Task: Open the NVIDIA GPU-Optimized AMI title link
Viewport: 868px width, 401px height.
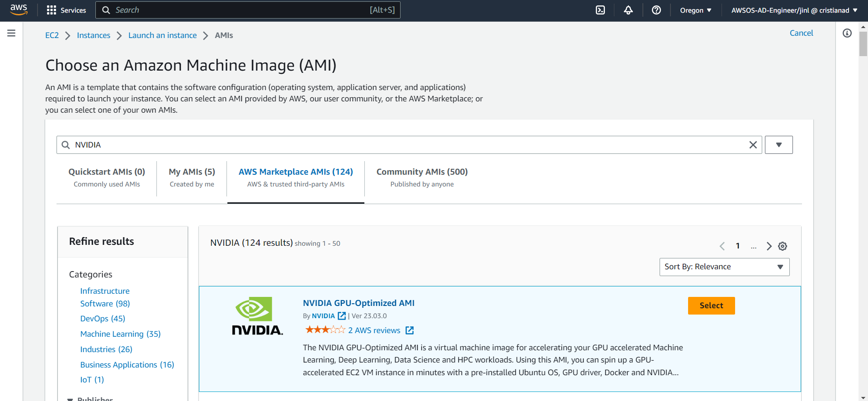Action: pyautogui.click(x=359, y=303)
